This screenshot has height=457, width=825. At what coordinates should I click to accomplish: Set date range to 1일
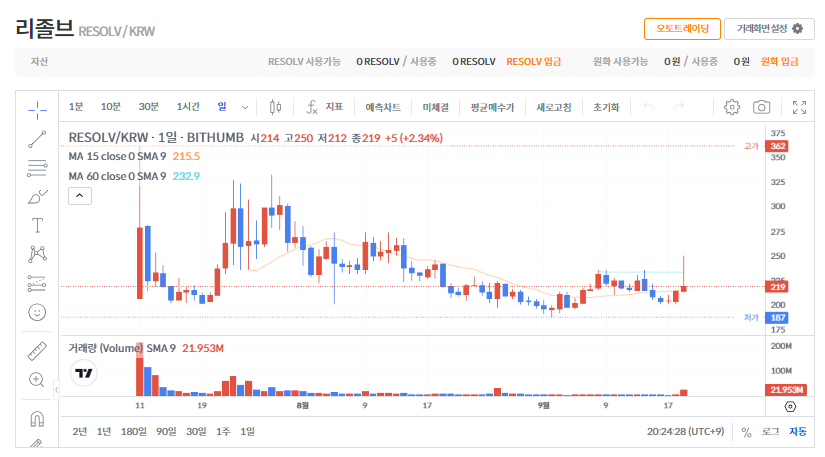click(247, 431)
